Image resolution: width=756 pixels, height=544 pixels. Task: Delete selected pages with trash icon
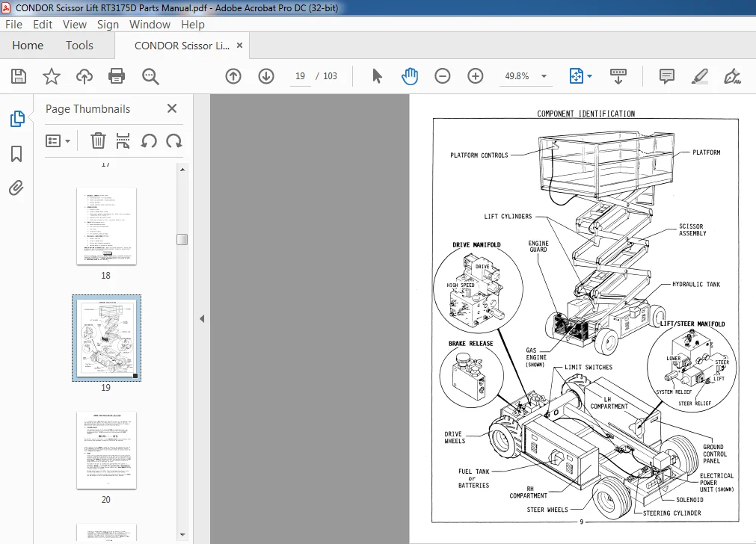coord(98,141)
